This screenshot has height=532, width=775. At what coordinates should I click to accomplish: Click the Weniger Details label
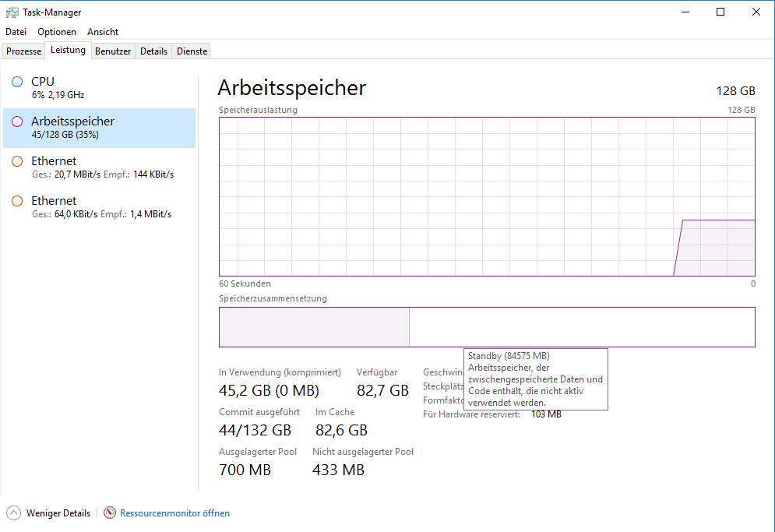(58, 513)
